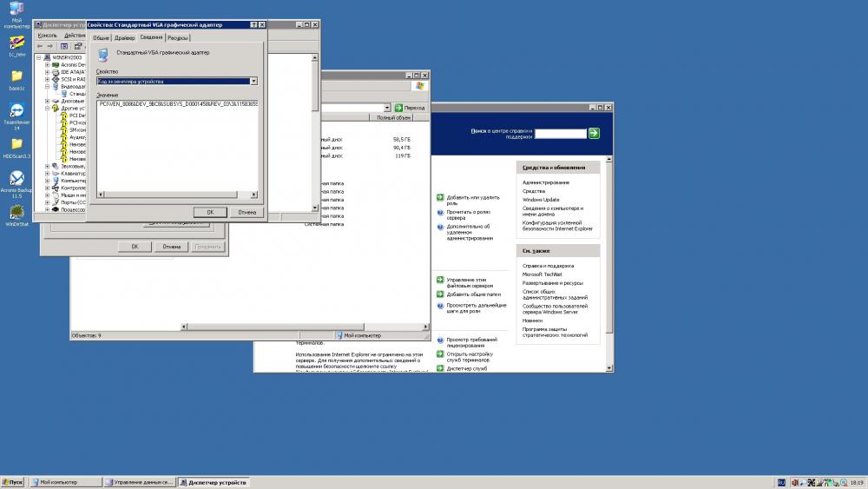
Task: Open the Свойство property dropdown
Action: (x=253, y=81)
